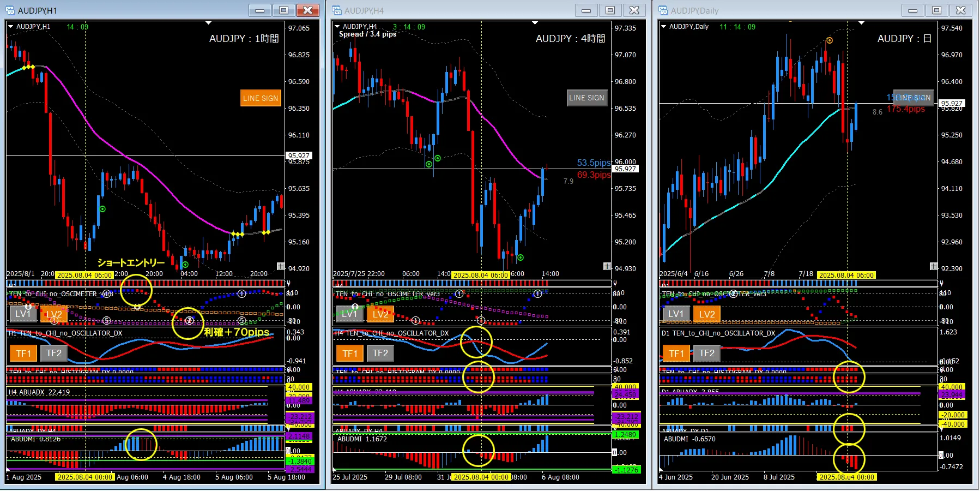Click the 'H4 ABUADX 22.419' label in H1 window

[39, 392]
